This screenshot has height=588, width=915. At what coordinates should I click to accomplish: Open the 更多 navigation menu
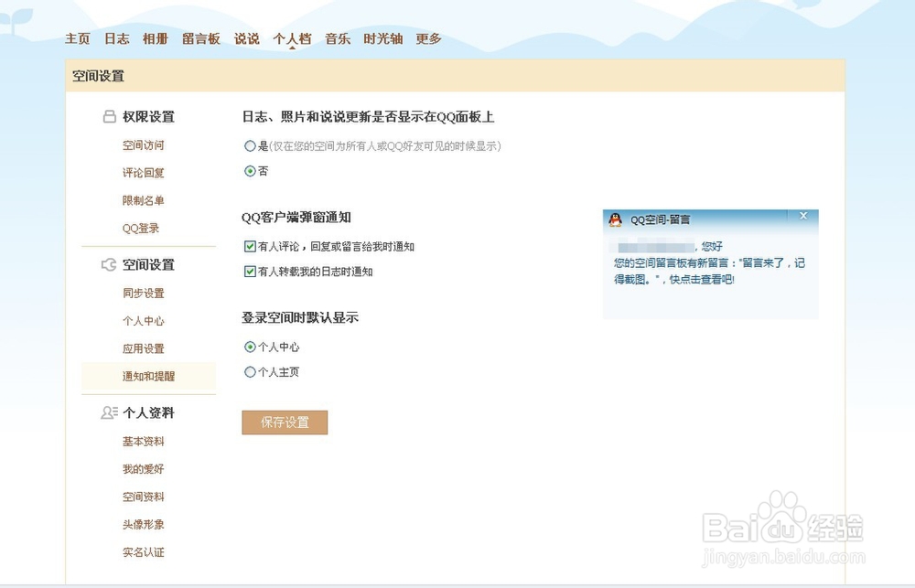click(428, 38)
